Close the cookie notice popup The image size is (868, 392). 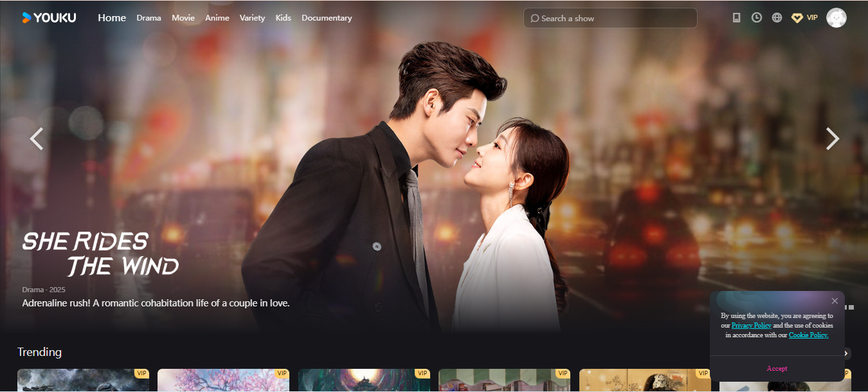835,301
